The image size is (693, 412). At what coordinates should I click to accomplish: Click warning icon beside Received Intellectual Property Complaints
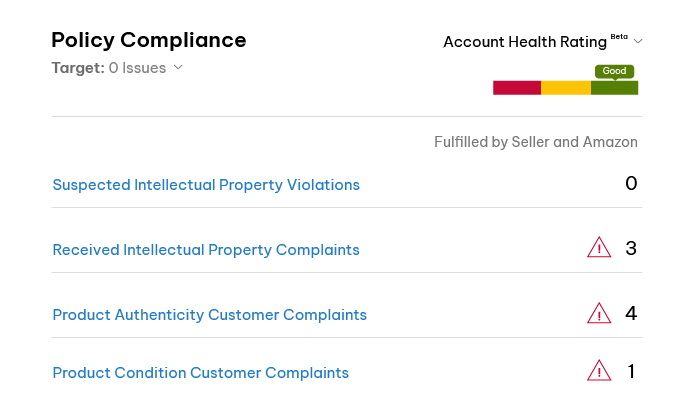[x=599, y=247]
